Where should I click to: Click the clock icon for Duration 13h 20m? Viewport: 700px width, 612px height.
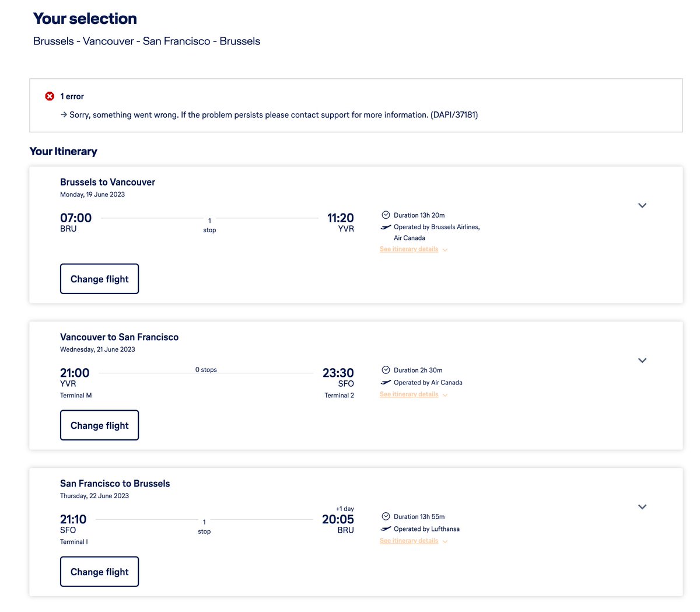click(386, 215)
